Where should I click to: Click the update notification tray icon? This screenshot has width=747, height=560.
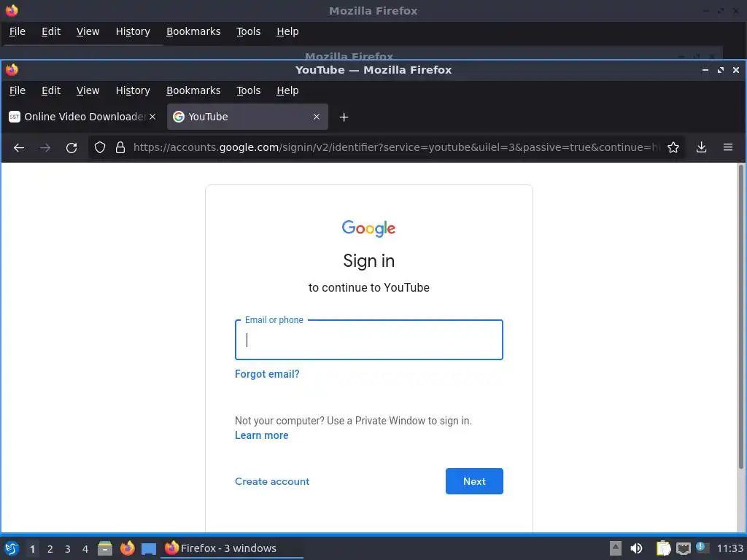pos(702,548)
